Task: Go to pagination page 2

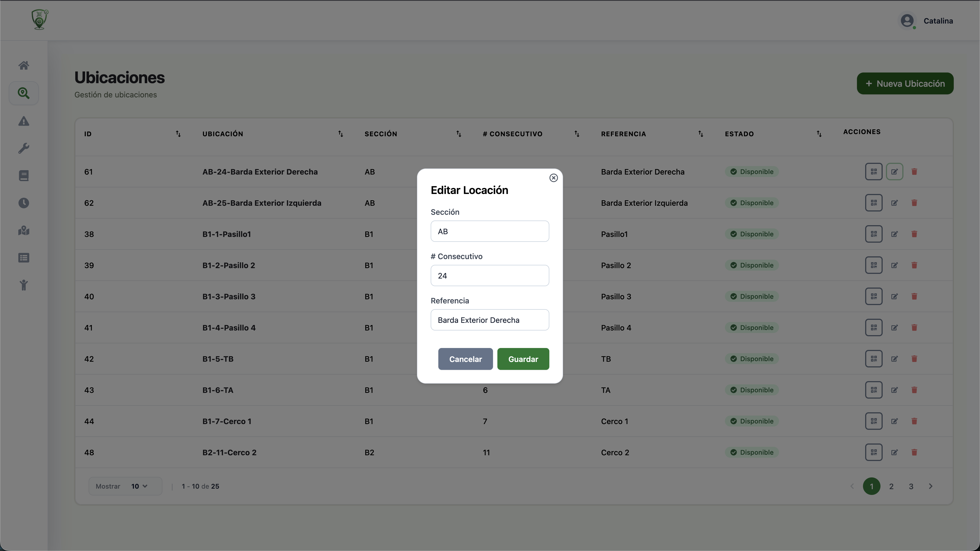Action: (x=891, y=486)
